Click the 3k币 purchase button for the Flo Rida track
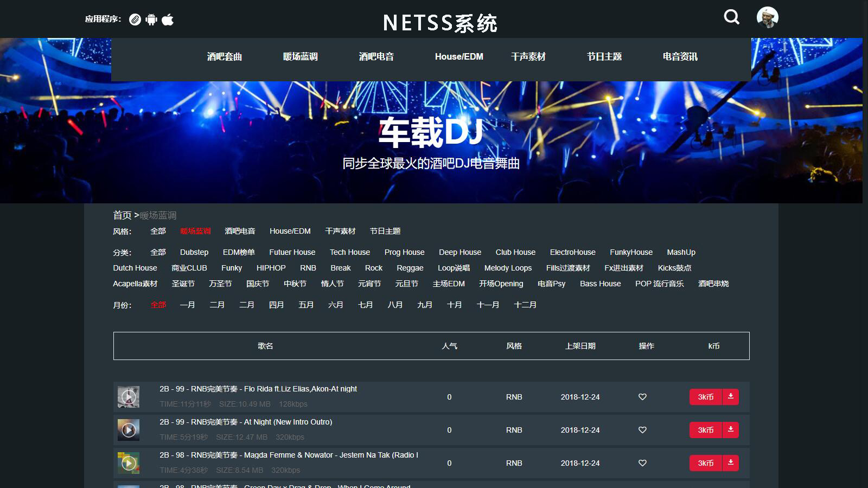 point(705,396)
